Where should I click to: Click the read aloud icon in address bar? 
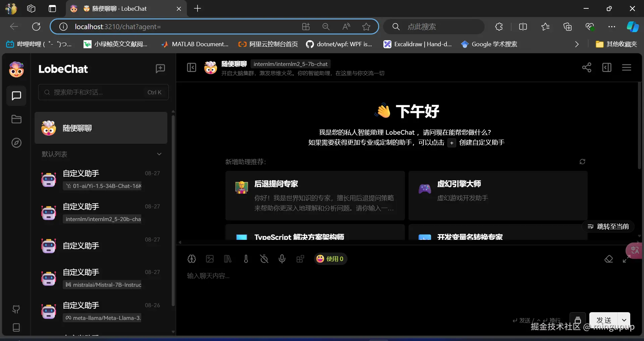click(346, 26)
